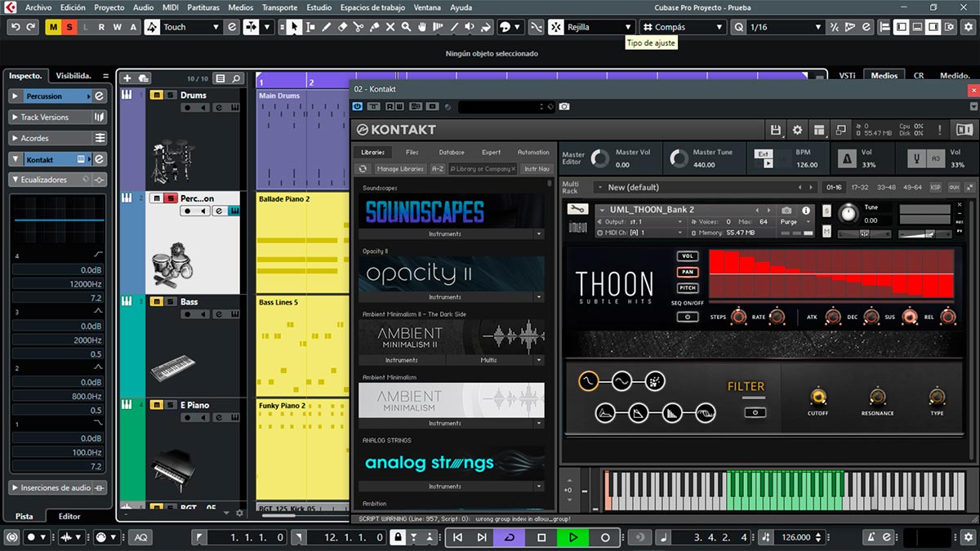Click the Library or Company search field
This screenshot has width=980, height=551.
[483, 169]
